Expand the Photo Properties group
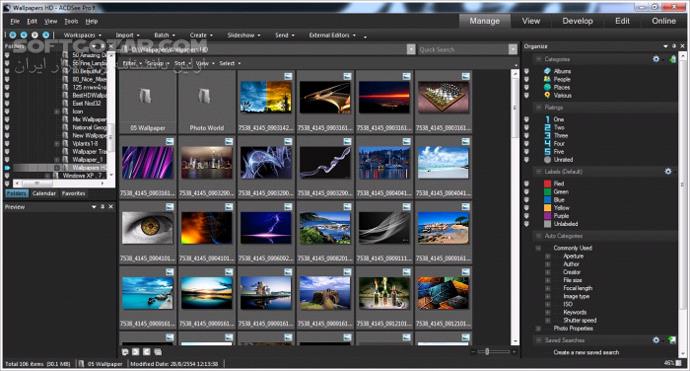Screen dimensions: 690x371 tap(539, 328)
